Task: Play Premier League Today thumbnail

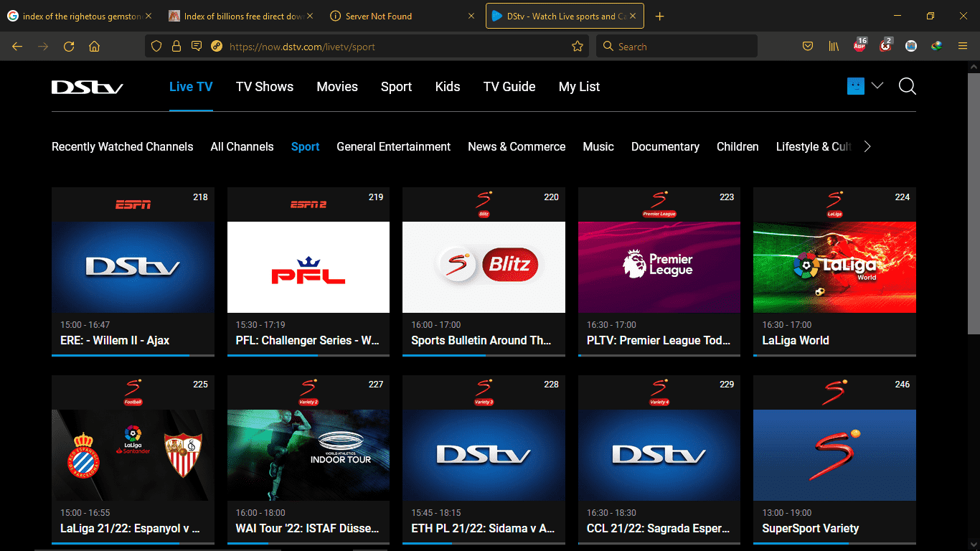Action: 659,267
